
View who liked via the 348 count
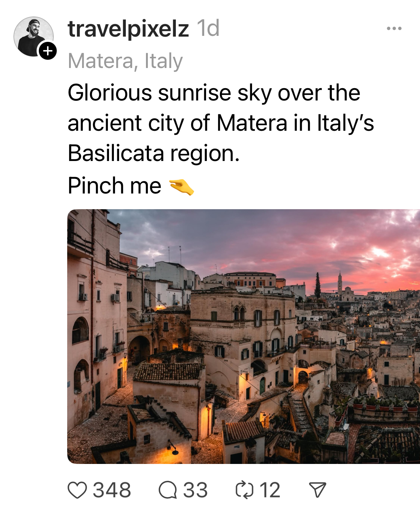point(112,490)
